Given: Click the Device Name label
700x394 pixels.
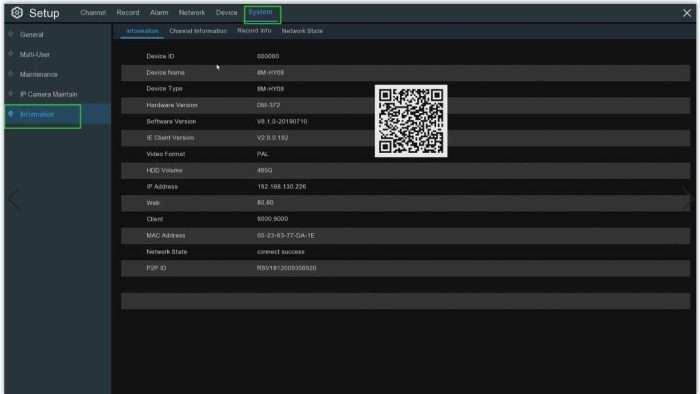Looking at the screenshot, I should tap(165, 73).
